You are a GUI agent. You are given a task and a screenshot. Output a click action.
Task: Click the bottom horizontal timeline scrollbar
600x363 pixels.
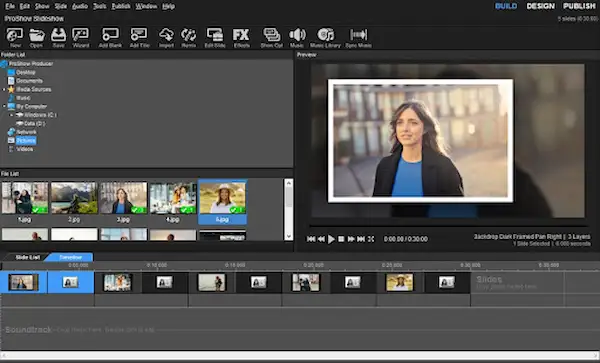300,355
